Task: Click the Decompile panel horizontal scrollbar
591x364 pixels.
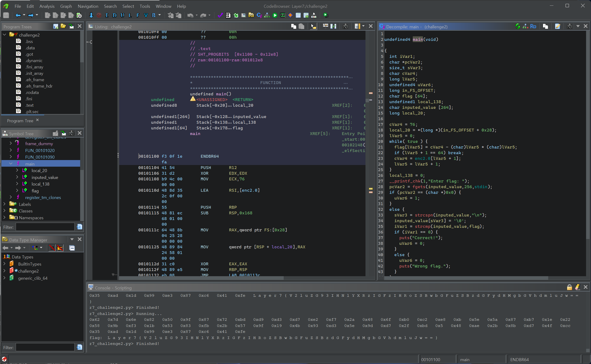Action: tap(465, 278)
